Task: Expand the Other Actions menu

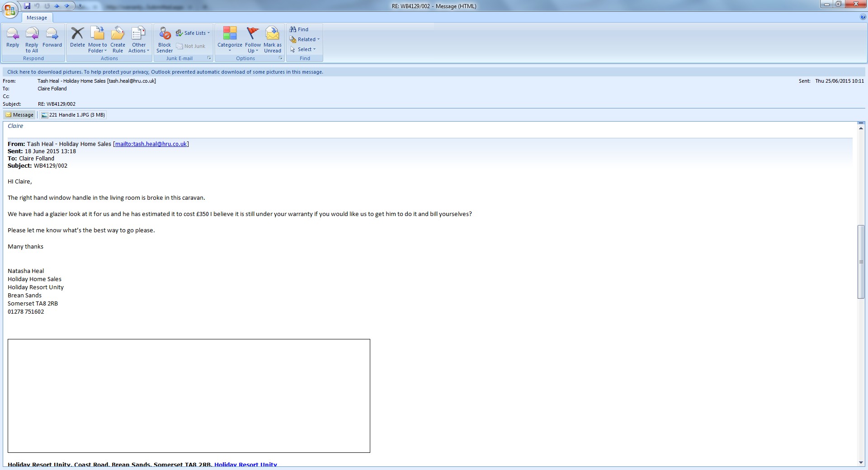Action: pos(139,40)
